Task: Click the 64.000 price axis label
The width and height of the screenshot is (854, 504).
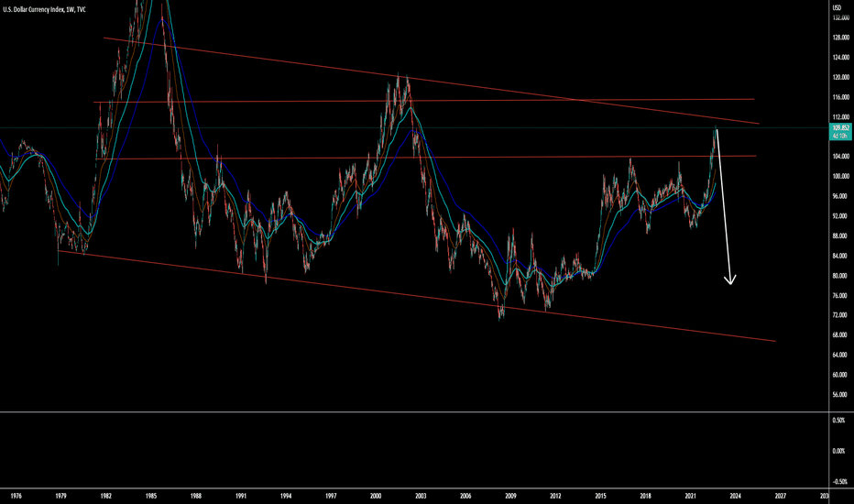Action: pos(839,355)
